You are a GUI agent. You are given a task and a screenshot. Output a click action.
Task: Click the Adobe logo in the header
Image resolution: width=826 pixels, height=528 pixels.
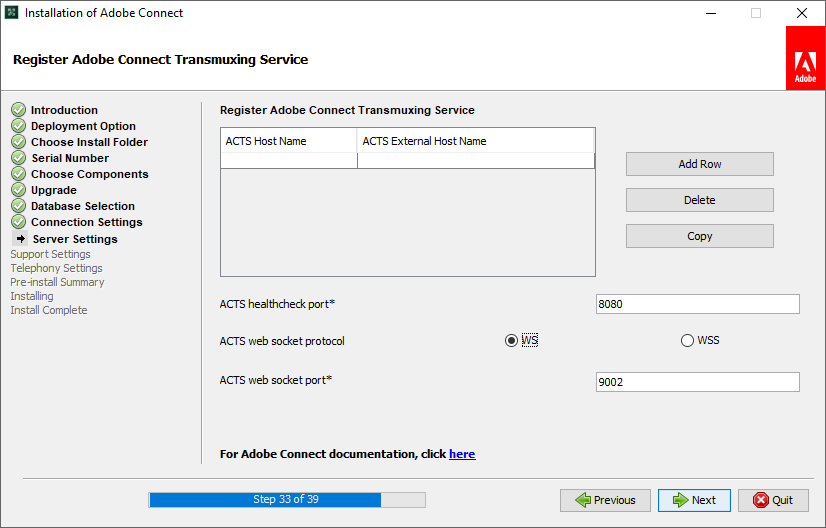point(805,58)
